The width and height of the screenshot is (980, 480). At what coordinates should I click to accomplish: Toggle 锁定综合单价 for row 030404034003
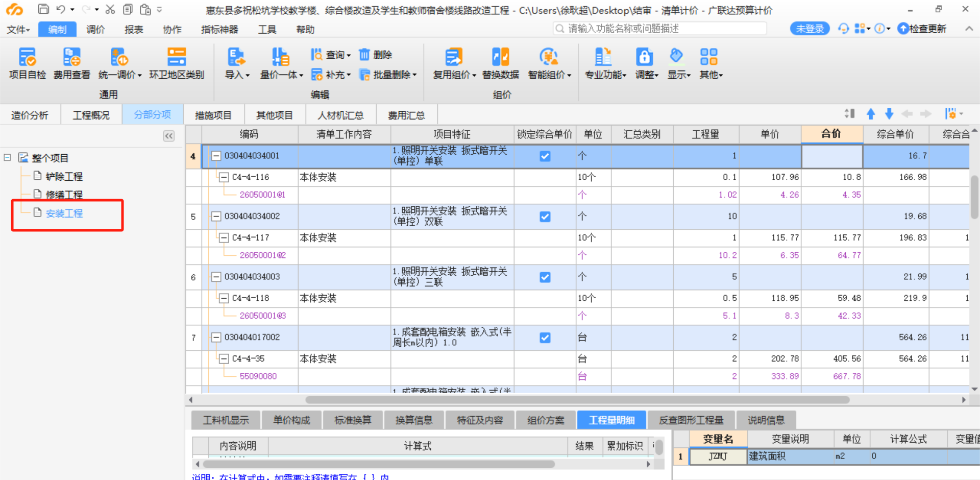[x=545, y=277]
